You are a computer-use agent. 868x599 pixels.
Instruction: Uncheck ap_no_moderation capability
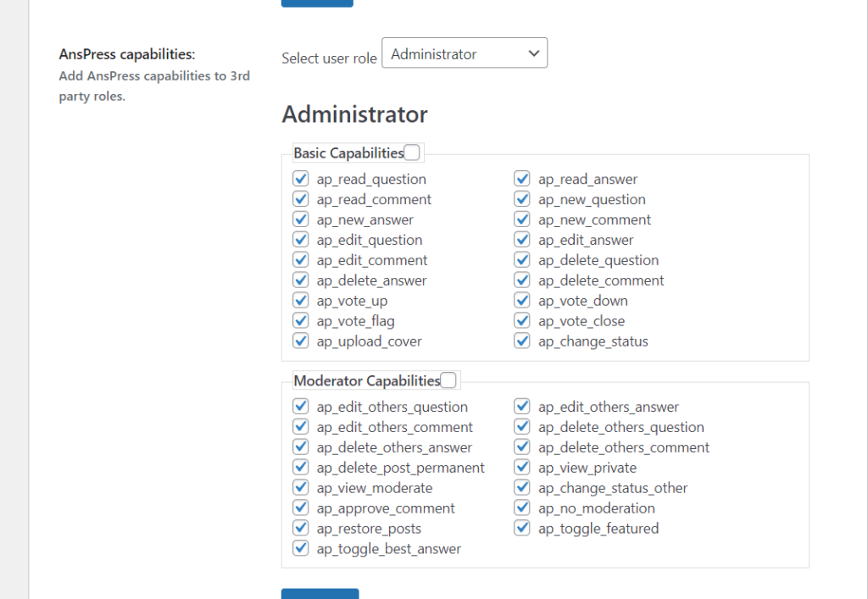coord(522,508)
